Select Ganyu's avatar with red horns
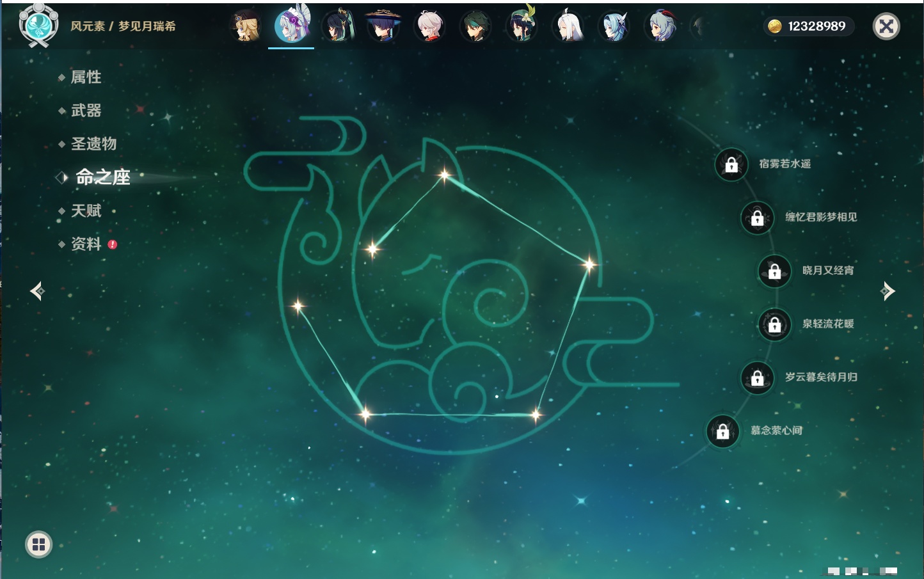The width and height of the screenshot is (924, 579). coord(660,26)
